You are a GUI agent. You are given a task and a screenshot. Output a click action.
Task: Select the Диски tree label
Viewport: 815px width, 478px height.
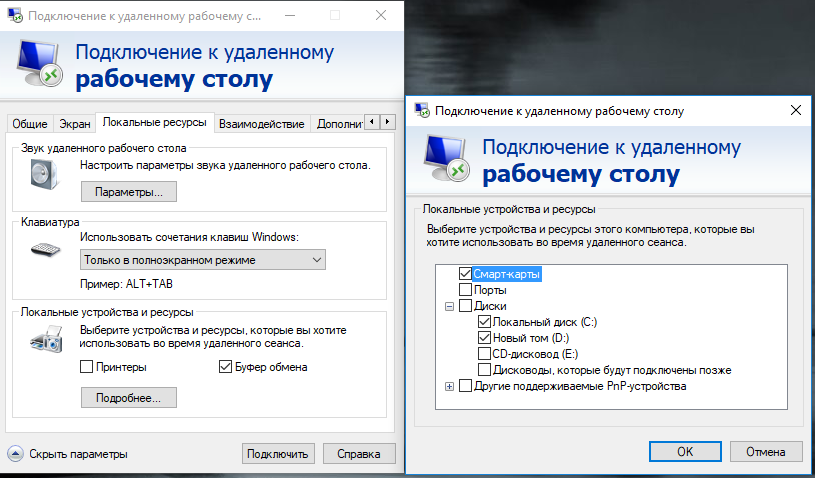pos(490,306)
